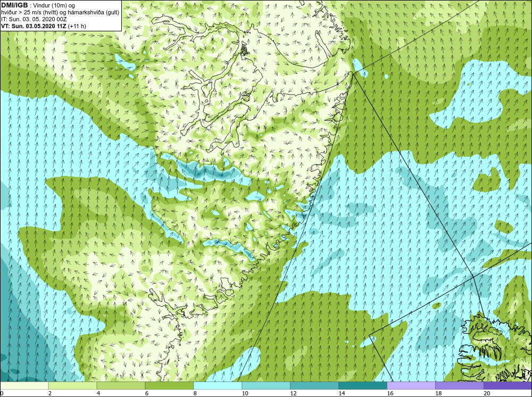Click the 2–4 m/s light green legend swatch
Screen dimensions: 532x397
(72, 385)
